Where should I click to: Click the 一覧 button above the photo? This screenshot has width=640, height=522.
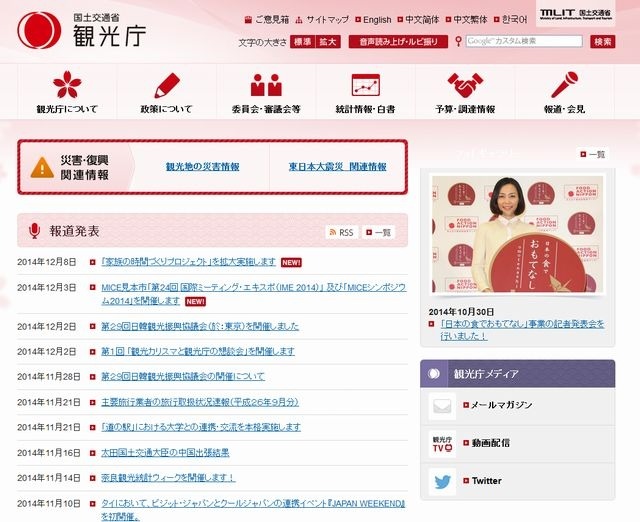click(x=593, y=154)
